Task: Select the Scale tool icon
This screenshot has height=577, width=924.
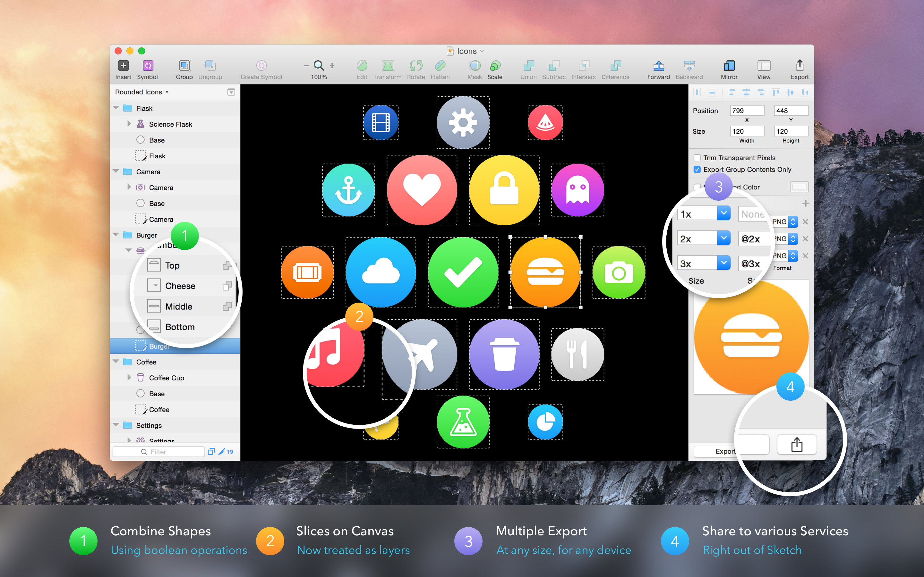Action: click(495, 66)
